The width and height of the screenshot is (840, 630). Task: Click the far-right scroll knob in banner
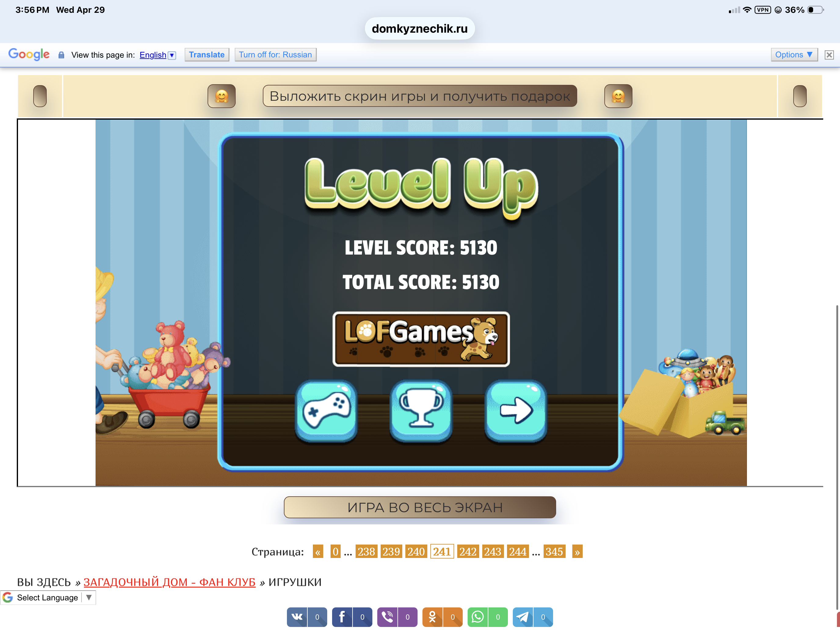(800, 96)
